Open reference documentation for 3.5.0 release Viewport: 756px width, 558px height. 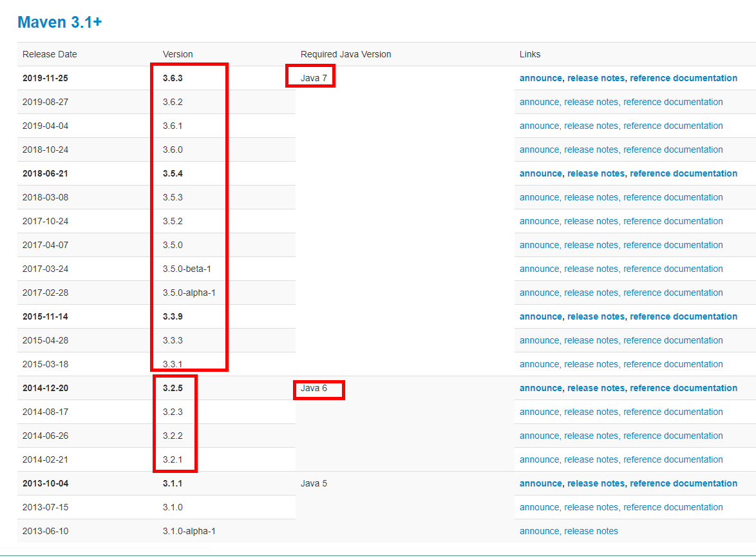[x=673, y=245]
